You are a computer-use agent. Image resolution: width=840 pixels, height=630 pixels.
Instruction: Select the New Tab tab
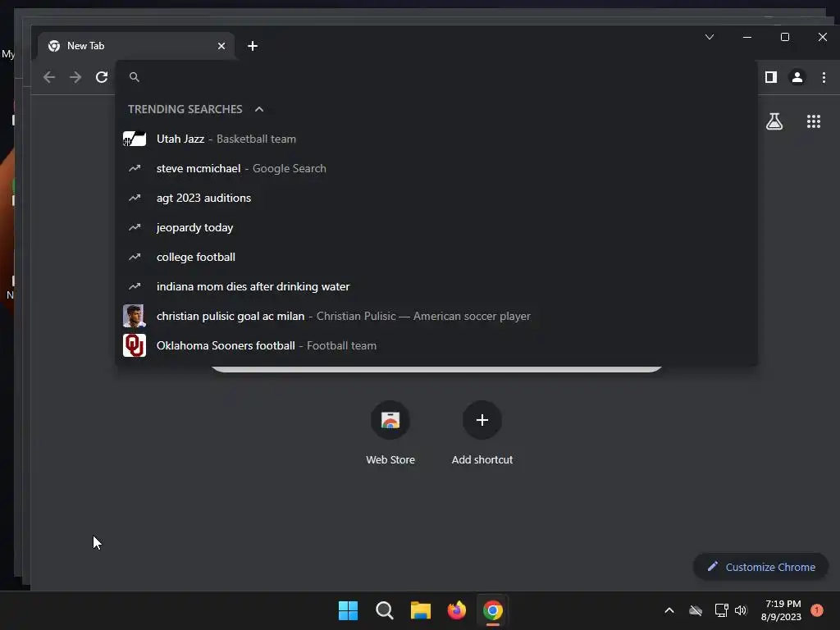136,46
